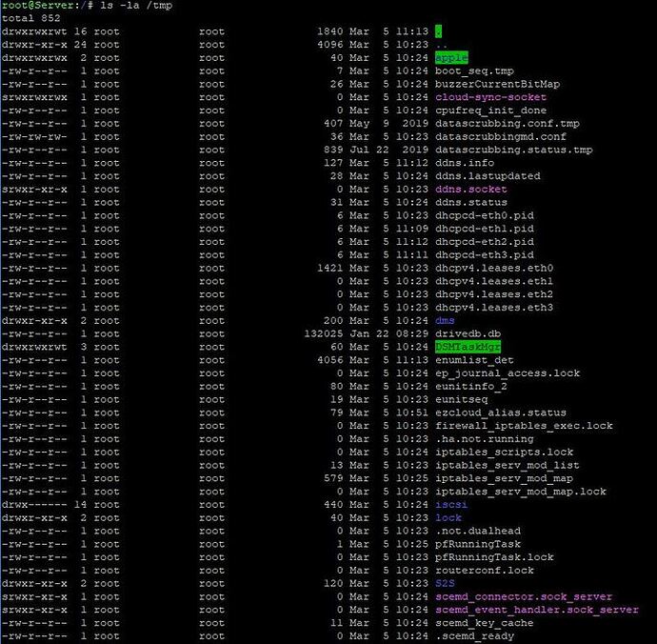Click the 'Jan 22 08:29' timestamp
Image resolution: width=657 pixels, height=644 pixels.
388,334
